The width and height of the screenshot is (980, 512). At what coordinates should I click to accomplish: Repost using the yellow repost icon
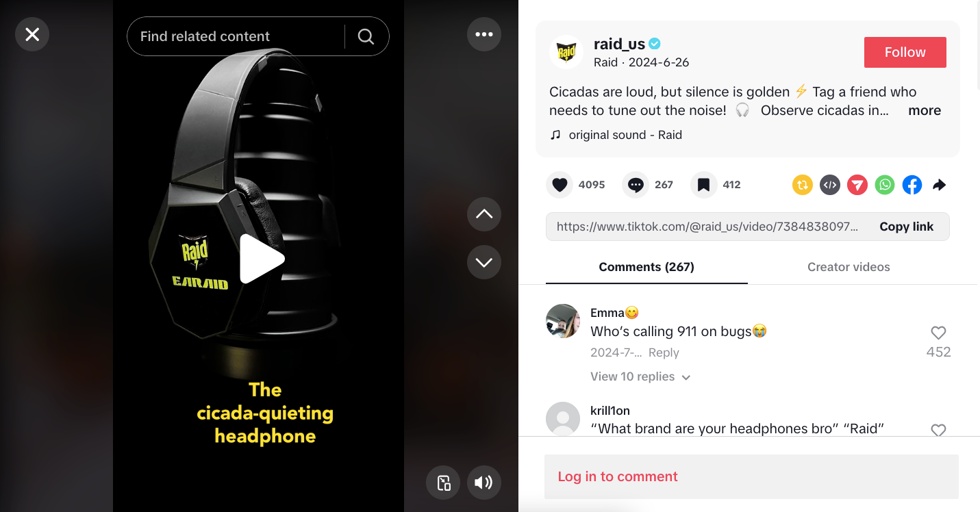(x=803, y=185)
